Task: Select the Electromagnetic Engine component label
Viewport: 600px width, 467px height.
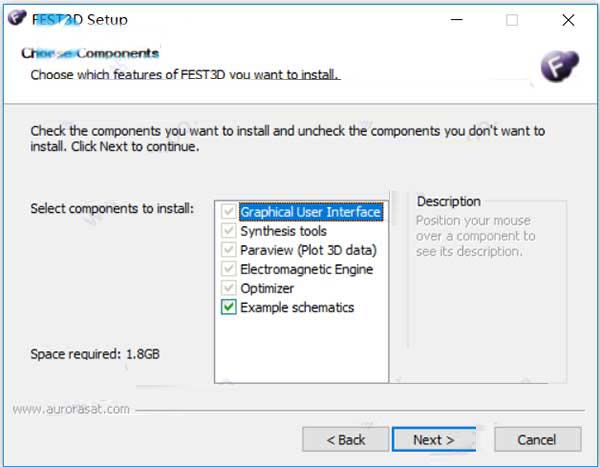Action: 307,269
